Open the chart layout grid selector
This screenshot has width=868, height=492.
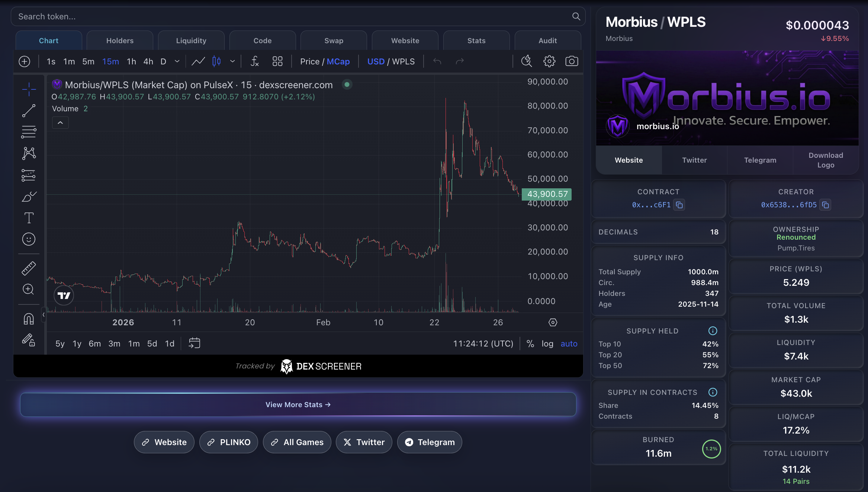pyautogui.click(x=277, y=61)
